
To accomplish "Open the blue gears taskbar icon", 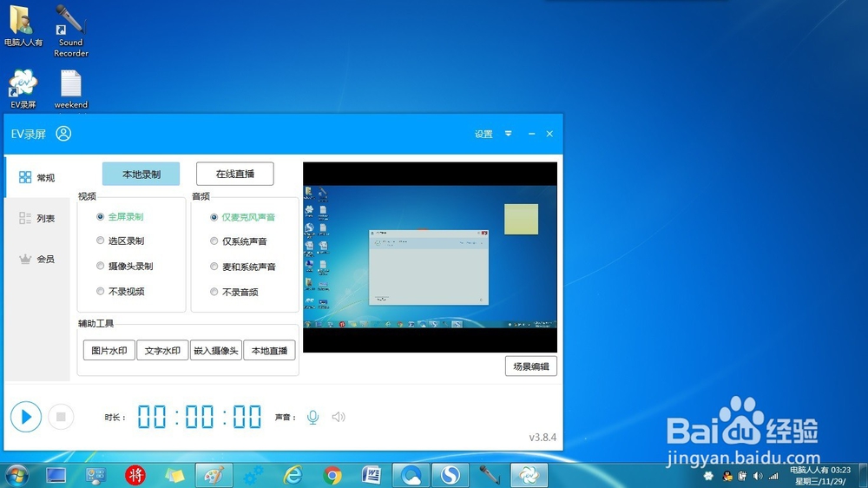I will tap(253, 475).
